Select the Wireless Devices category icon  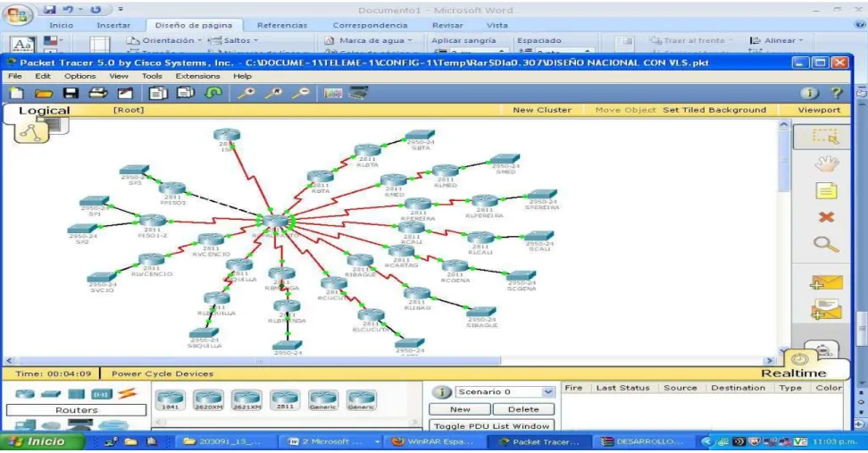tap(101, 394)
